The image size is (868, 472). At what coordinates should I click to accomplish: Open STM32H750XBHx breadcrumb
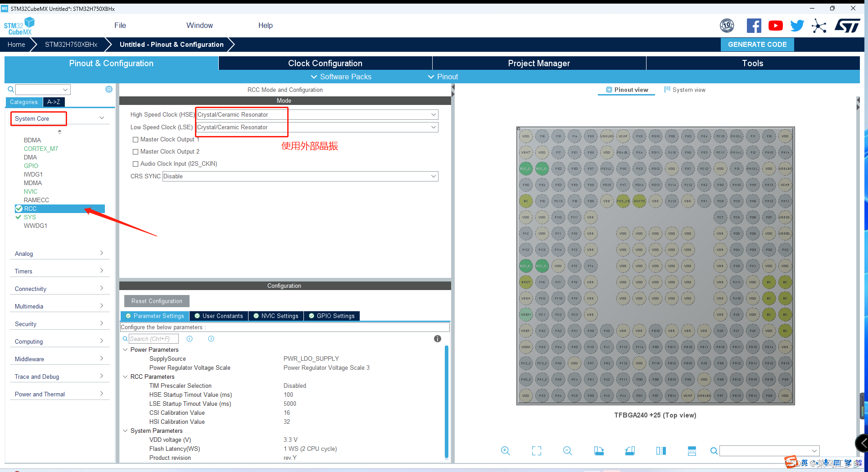[x=71, y=45]
